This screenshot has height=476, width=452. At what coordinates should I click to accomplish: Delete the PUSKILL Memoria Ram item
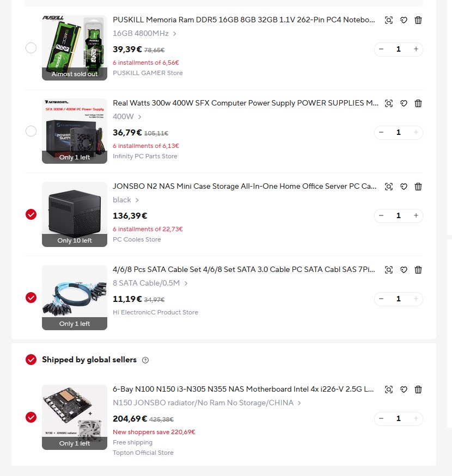418,20
